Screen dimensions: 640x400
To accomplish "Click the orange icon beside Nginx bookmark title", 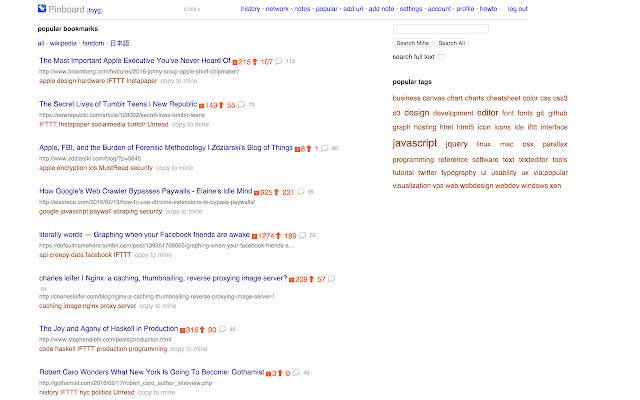I will point(291,280).
